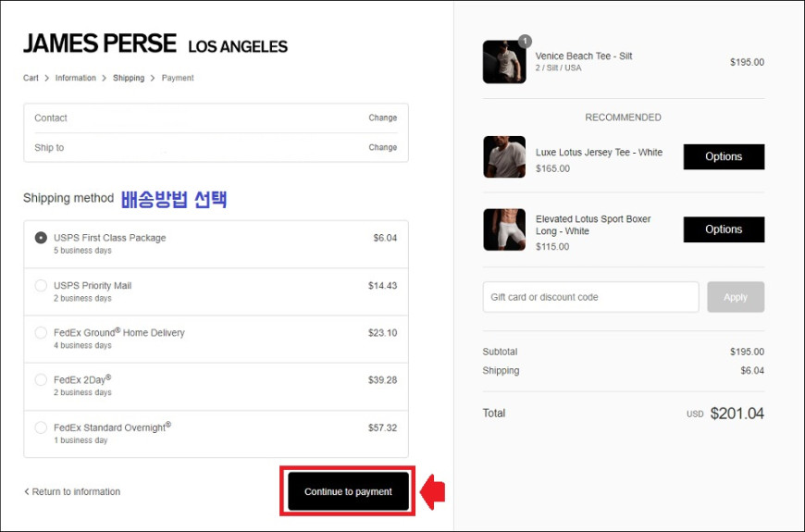The image size is (805, 532).
Task: Click the $165.00 Jersey Tee price
Action: coord(553,168)
